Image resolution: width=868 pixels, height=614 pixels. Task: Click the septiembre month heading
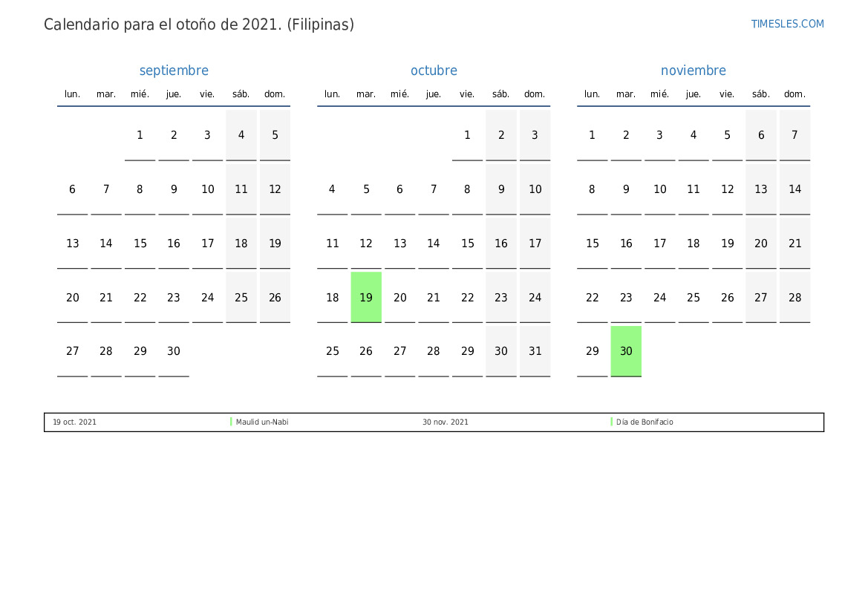[x=174, y=71]
